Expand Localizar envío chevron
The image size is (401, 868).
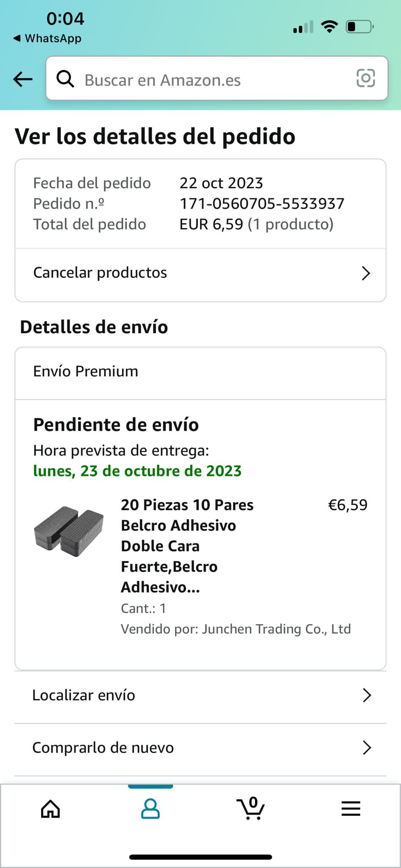coord(367,695)
